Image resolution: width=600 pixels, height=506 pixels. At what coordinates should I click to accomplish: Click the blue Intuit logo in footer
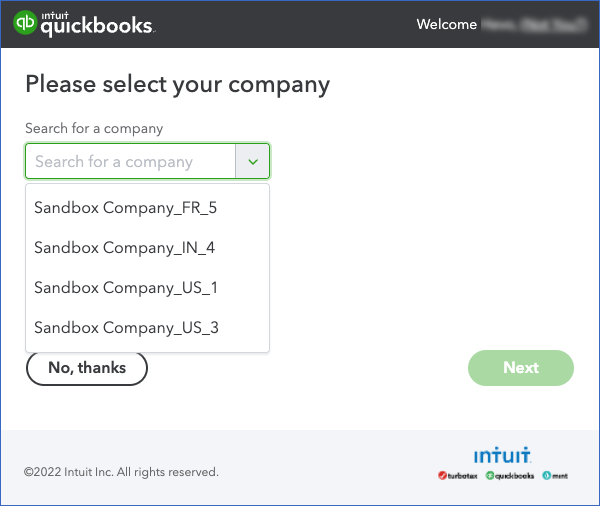502,455
